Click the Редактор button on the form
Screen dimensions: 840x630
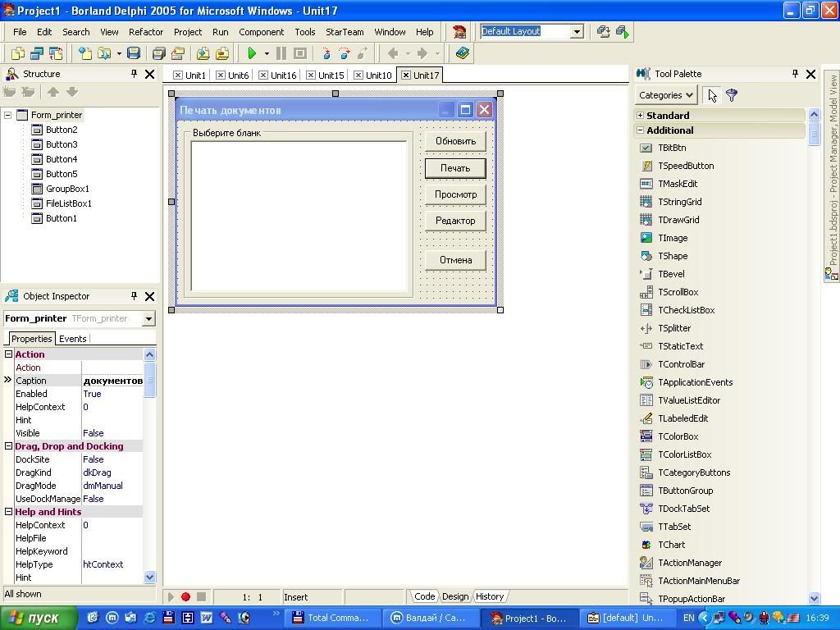455,221
